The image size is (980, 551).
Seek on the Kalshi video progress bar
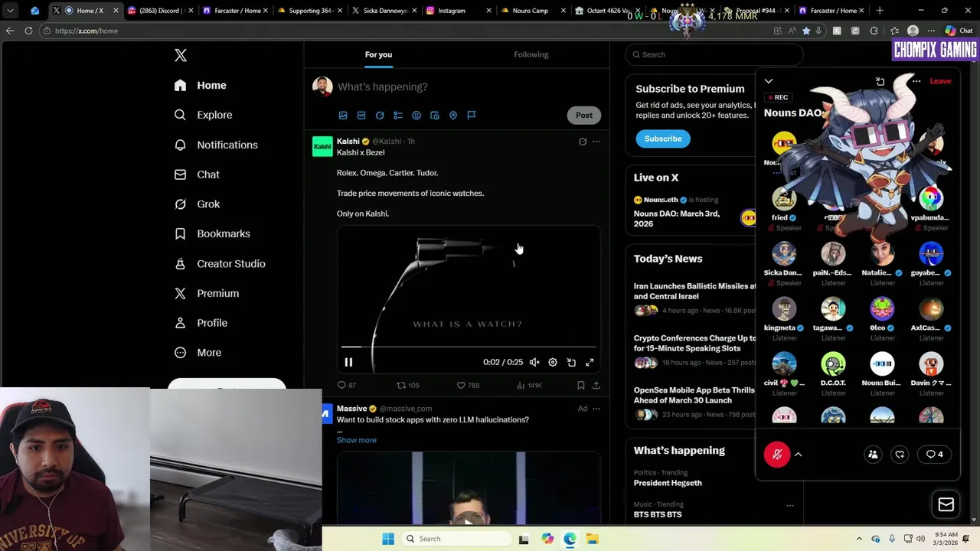(469, 347)
